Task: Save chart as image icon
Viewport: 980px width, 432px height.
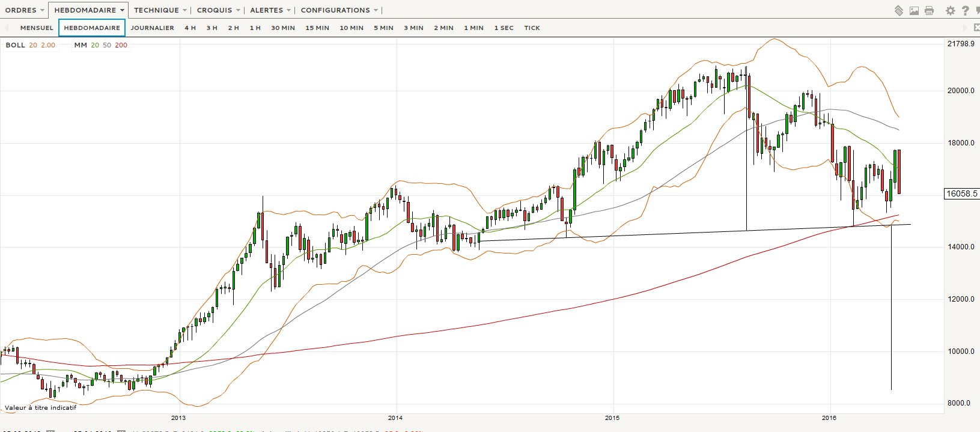Action: tap(914, 10)
